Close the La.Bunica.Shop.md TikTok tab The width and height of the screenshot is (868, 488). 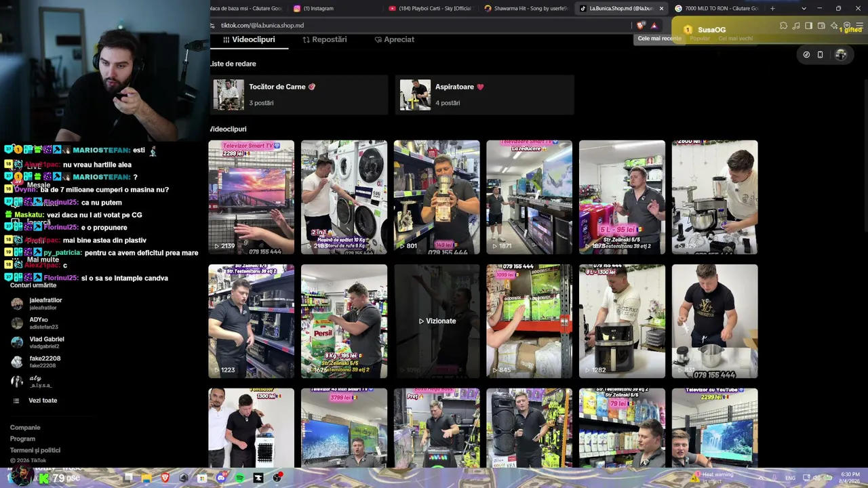click(661, 8)
